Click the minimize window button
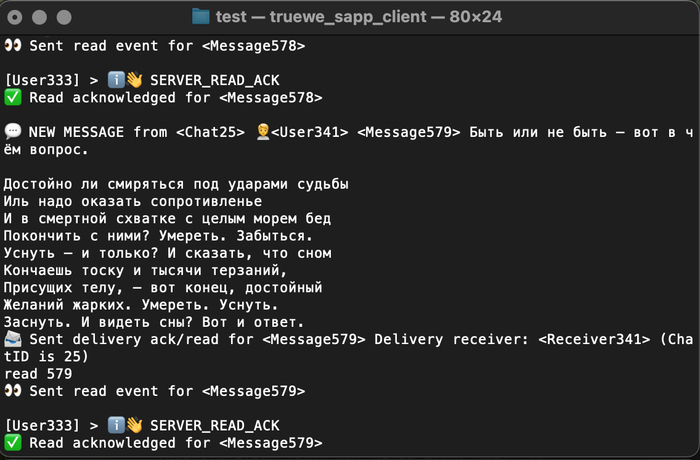Image resolution: width=700 pixels, height=460 pixels. (39, 17)
